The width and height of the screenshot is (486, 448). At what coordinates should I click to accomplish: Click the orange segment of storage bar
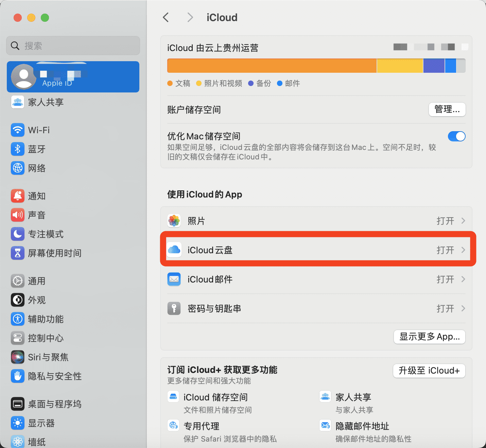coord(272,66)
